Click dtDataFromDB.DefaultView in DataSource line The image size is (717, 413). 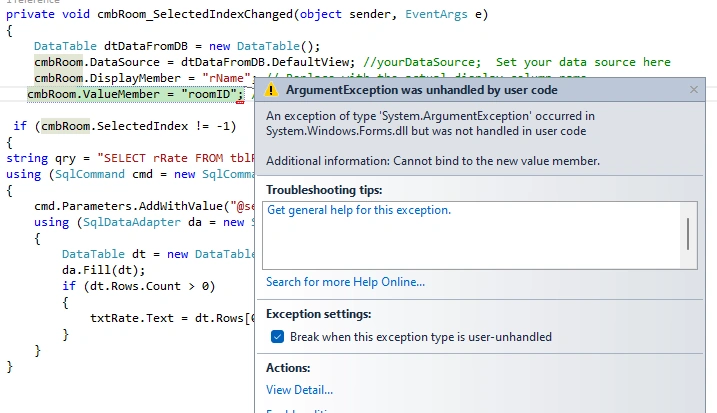tap(268, 62)
